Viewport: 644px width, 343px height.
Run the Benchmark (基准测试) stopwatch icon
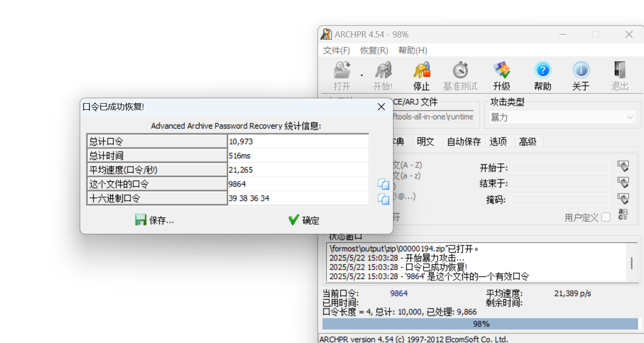[460, 70]
